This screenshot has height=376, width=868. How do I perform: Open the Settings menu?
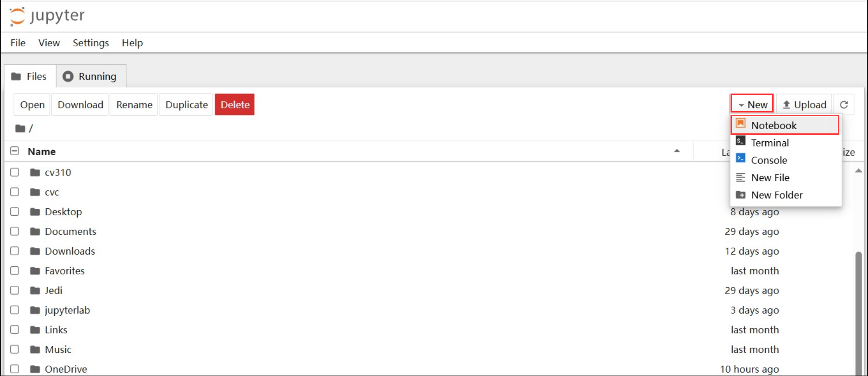(x=91, y=43)
